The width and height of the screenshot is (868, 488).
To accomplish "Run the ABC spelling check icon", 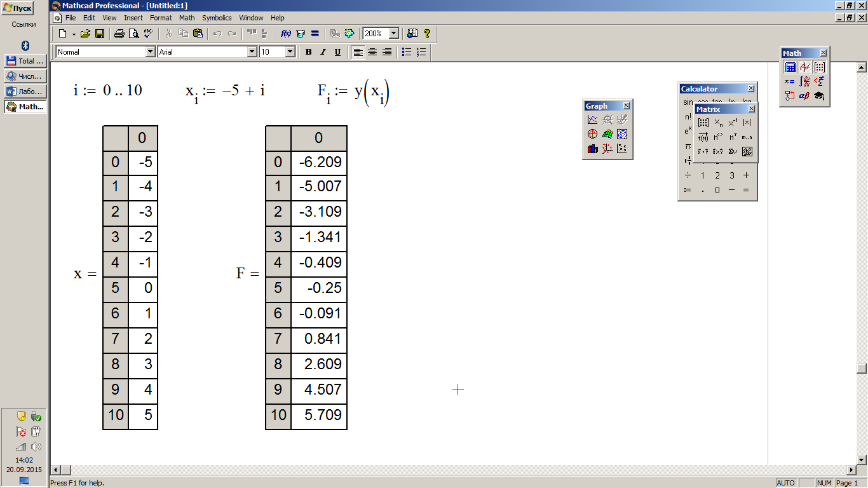I will (148, 34).
